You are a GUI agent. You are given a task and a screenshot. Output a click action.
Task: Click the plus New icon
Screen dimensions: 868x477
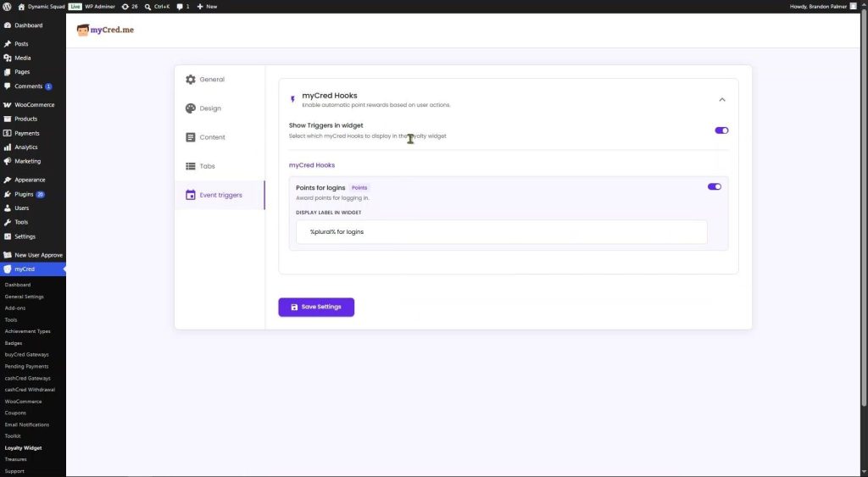200,7
